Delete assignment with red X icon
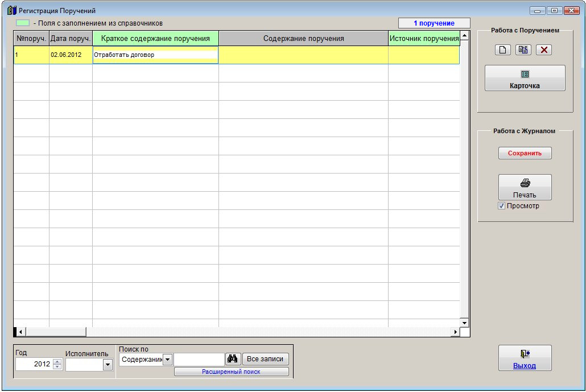586x392 pixels. [544, 49]
